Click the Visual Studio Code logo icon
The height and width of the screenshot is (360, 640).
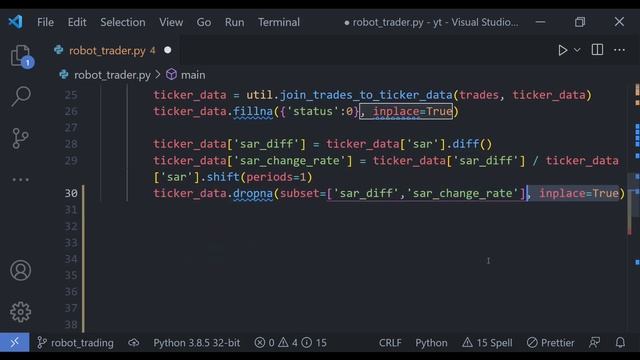pyautogui.click(x=16, y=22)
